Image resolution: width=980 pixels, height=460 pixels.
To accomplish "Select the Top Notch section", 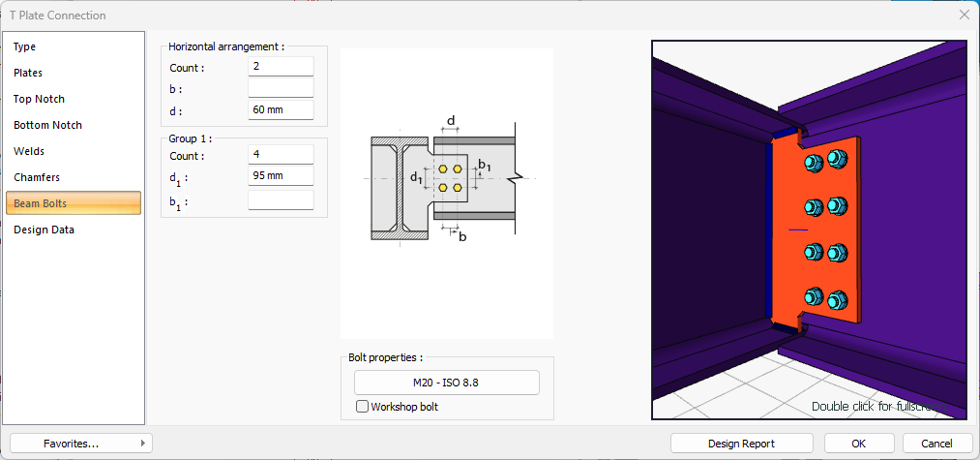I will pos(74,99).
